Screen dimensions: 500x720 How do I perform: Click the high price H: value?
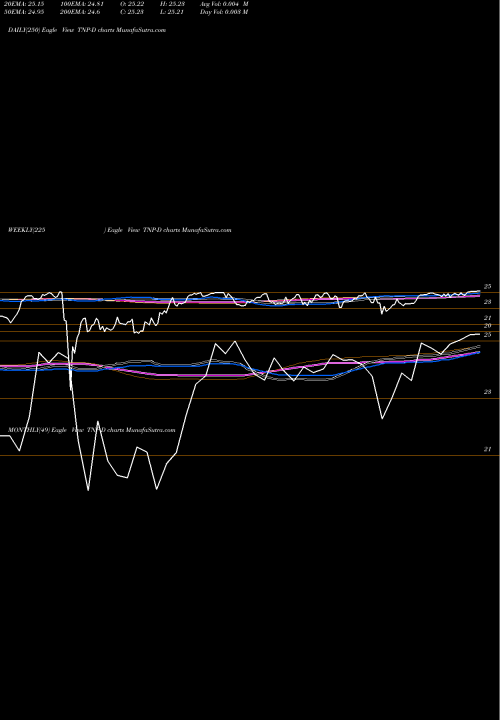tap(172, 4)
